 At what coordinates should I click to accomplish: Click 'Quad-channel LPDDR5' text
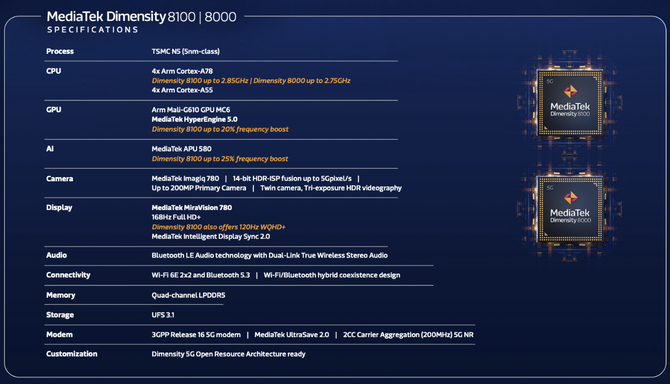(188, 295)
